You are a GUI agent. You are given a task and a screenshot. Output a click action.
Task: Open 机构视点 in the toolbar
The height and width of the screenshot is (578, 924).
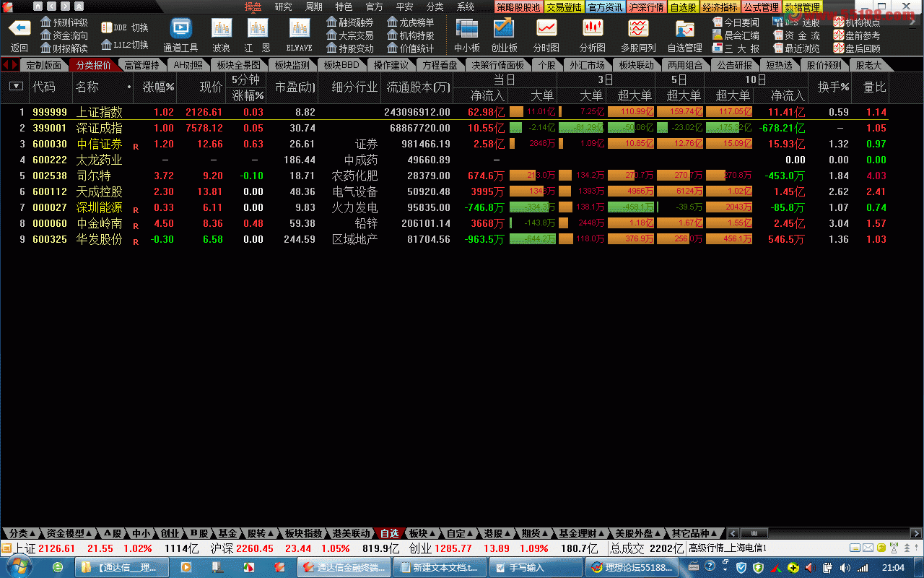(x=857, y=22)
